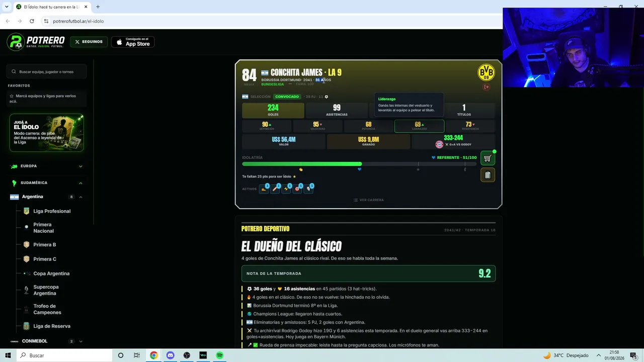Open the Windows notification center

(x=634, y=355)
